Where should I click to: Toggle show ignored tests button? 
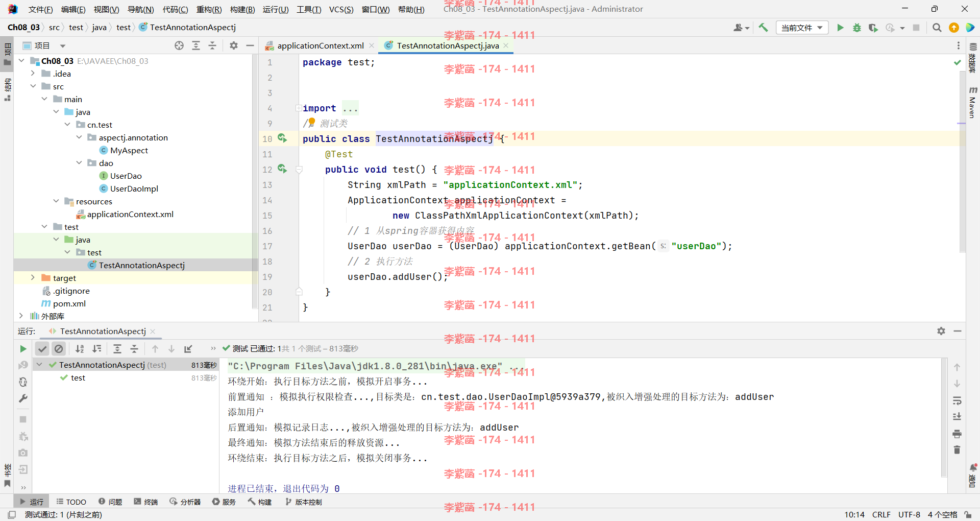pos(59,349)
